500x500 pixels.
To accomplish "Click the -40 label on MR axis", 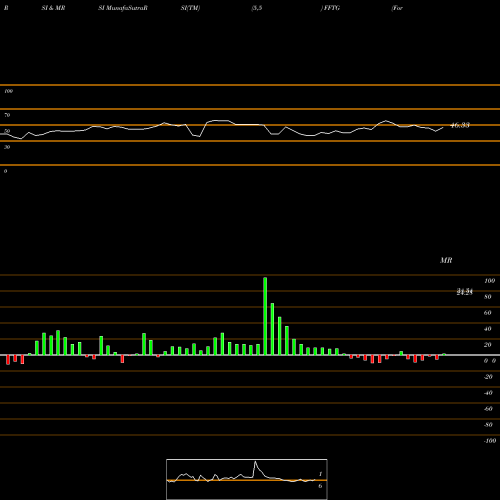I will pos(488,393).
